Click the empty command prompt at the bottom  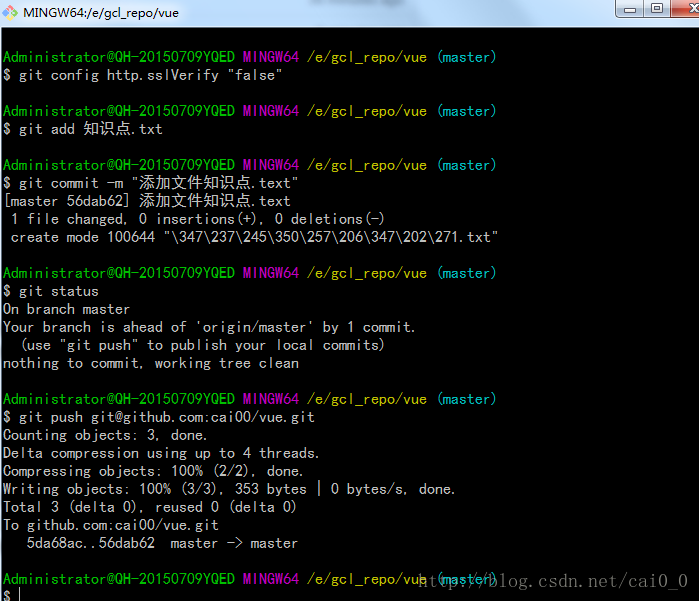(12, 595)
